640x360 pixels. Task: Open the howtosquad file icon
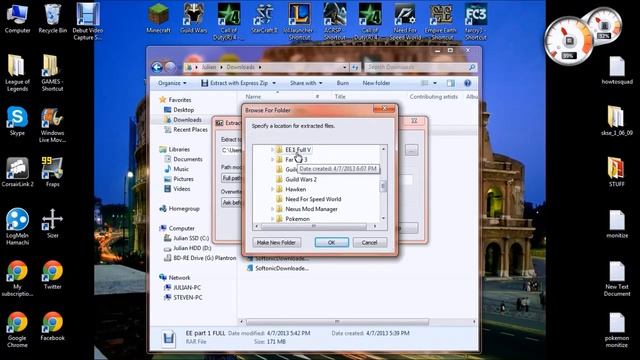617,70
